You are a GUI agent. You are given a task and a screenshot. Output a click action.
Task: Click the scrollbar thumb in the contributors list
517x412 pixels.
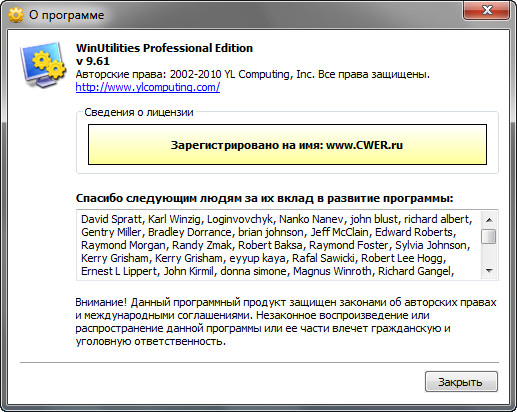[489, 236]
